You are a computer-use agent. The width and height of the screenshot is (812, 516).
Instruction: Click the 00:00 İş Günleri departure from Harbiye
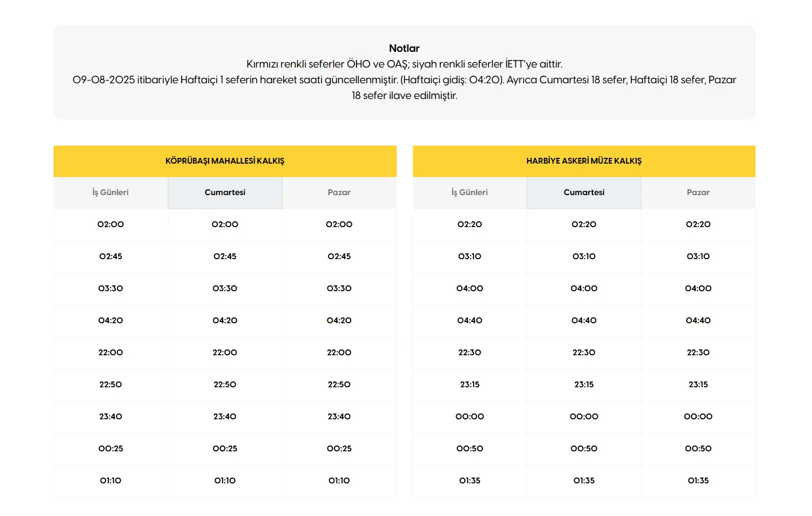(469, 417)
